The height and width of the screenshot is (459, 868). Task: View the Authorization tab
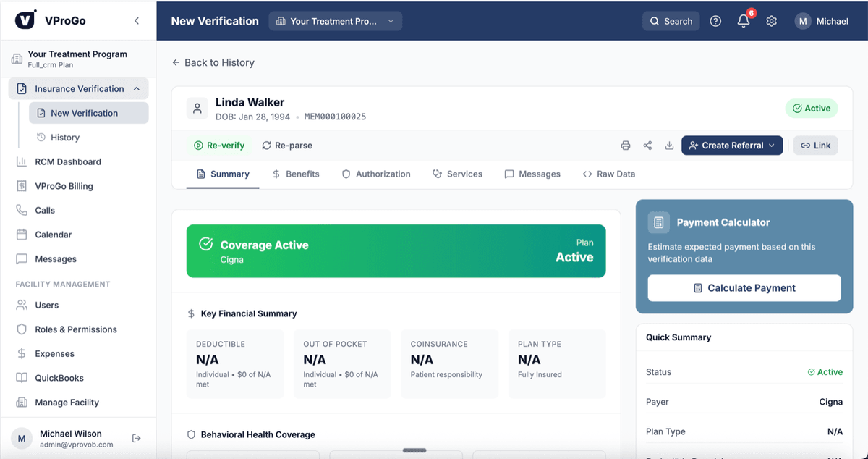pos(376,174)
